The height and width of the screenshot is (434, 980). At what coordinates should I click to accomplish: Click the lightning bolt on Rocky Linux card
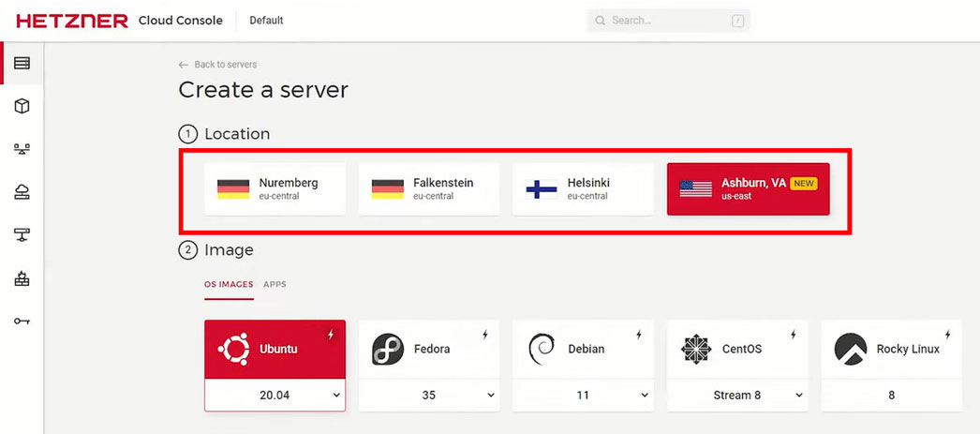[947, 335]
